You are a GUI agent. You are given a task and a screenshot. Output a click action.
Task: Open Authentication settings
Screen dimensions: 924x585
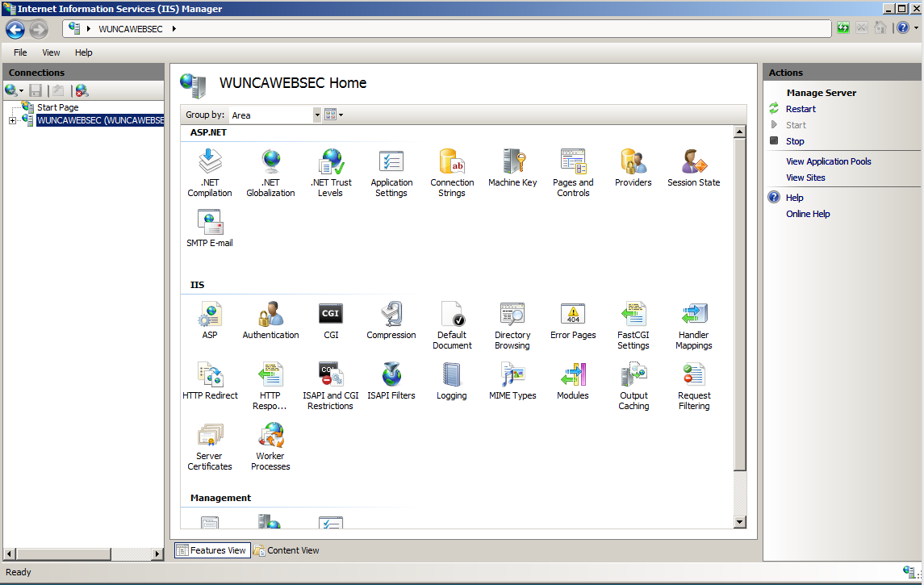pyautogui.click(x=270, y=320)
